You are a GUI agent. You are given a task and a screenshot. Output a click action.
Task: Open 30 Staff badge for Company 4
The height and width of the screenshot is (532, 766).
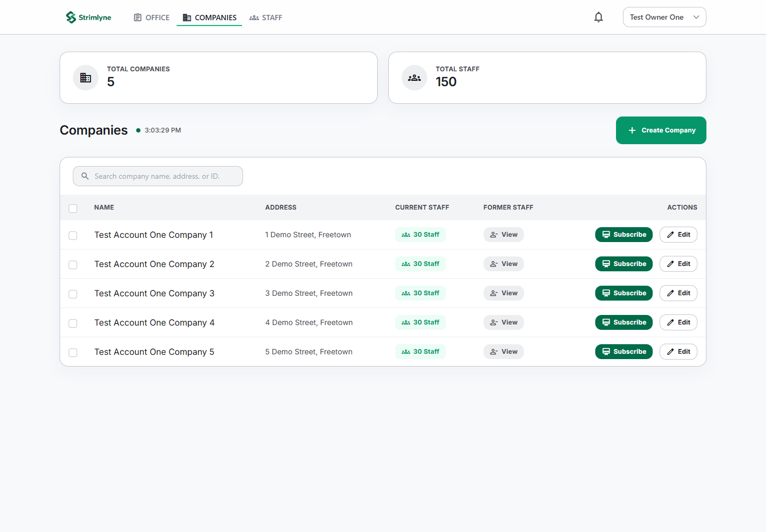pyautogui.click(x=420, y=322)
